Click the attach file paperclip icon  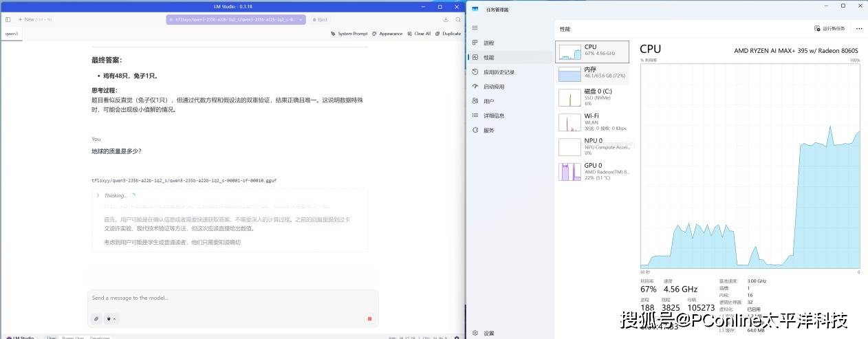click(x=96, y=318)
